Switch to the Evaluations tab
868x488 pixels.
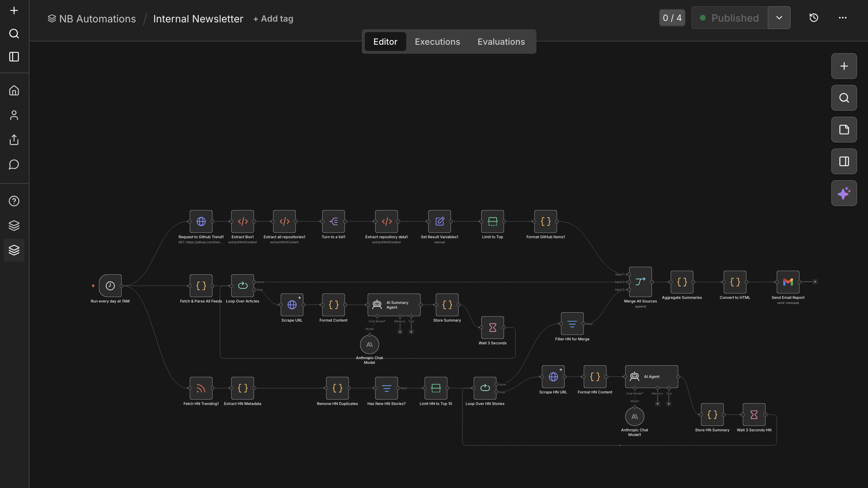(x=501, y=42)
